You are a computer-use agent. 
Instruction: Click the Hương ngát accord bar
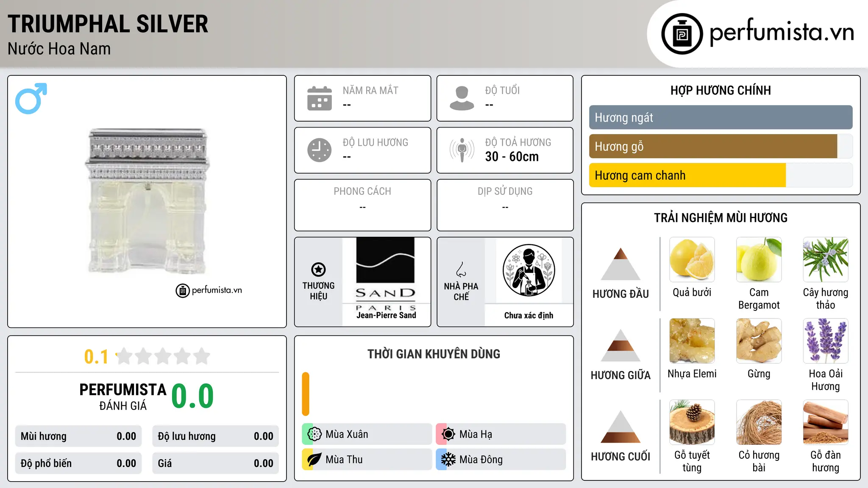pyautogui.click(x=721, y=117)
